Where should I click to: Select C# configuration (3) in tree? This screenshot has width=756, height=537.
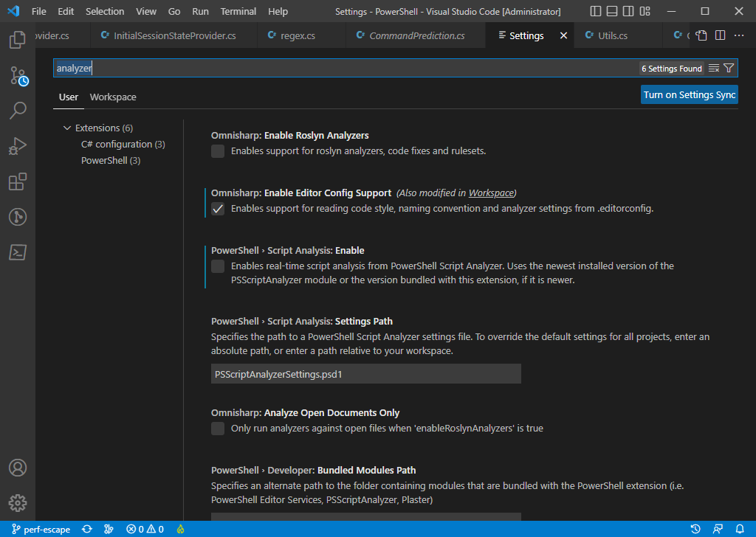[123, 144]
